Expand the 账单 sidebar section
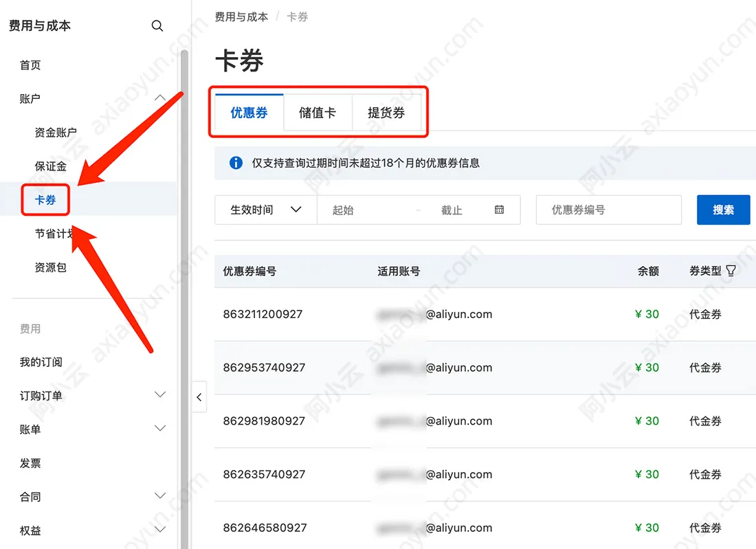756x549 pixels. point(160,428)
